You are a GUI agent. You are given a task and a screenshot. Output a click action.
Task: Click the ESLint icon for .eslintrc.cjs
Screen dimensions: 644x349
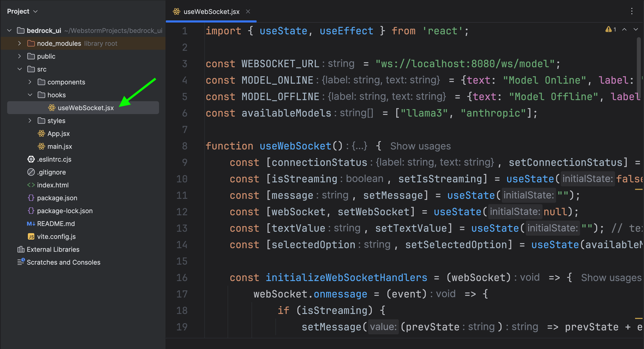(x=31, y=159)
